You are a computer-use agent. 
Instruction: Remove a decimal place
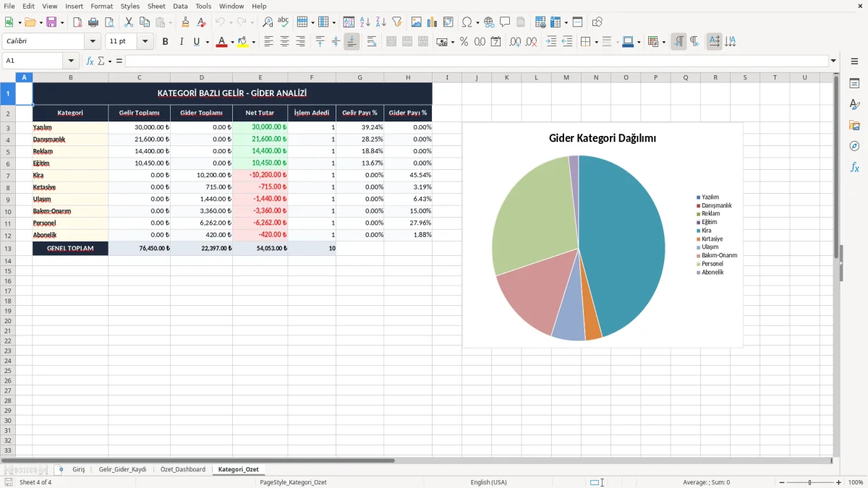pos(531,42)
